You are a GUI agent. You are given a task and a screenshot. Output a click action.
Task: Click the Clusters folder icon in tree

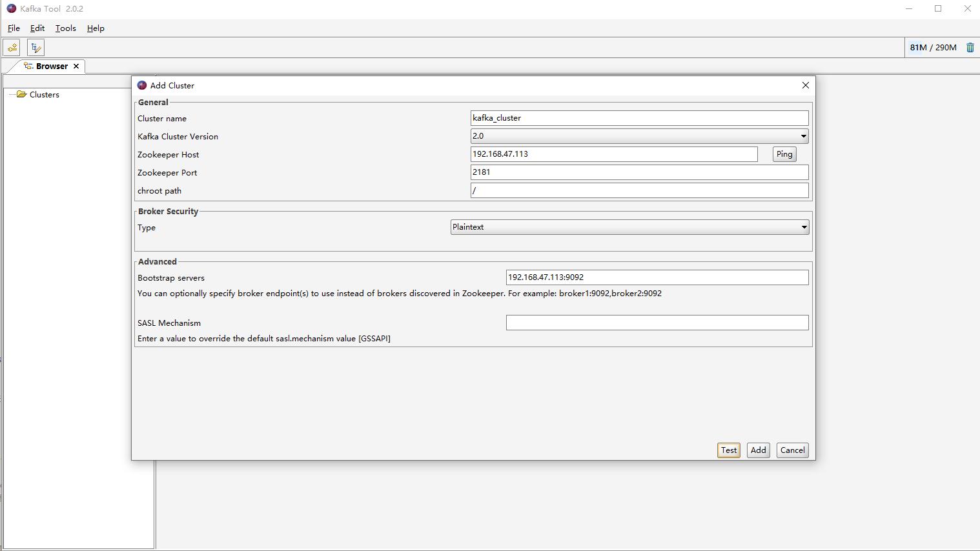tap(21, 94)
